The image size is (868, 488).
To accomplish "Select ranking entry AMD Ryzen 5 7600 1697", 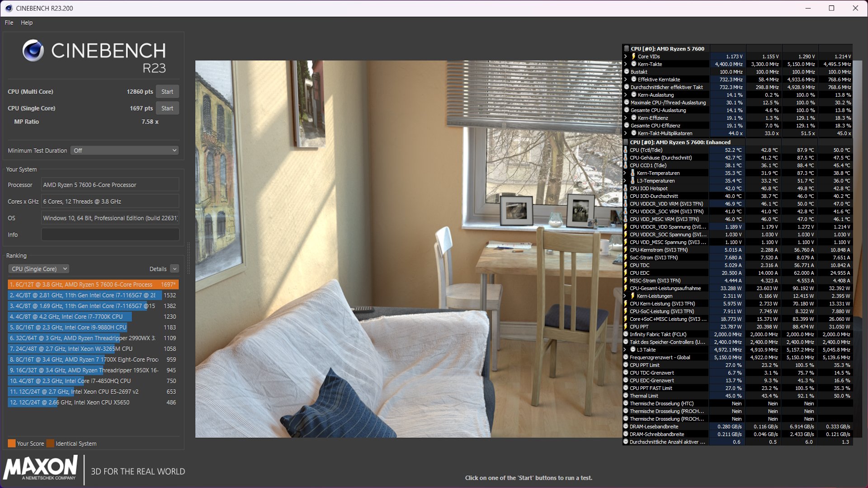I will (93, 285).
